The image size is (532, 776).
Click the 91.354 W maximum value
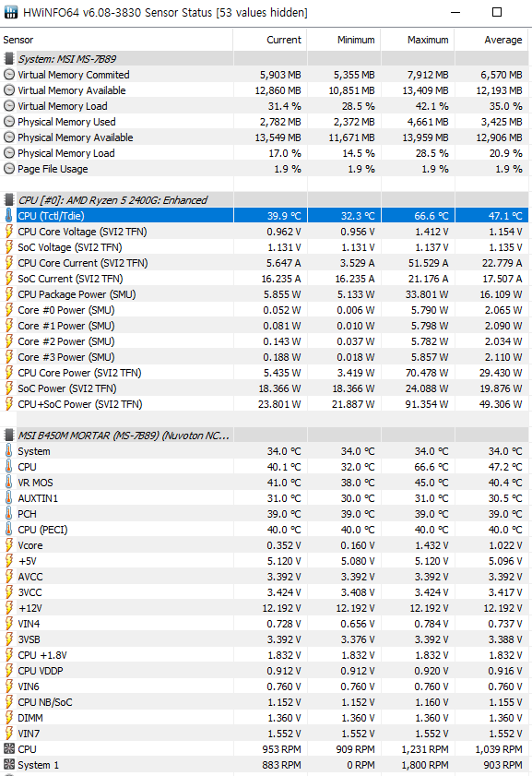[426, 404]
